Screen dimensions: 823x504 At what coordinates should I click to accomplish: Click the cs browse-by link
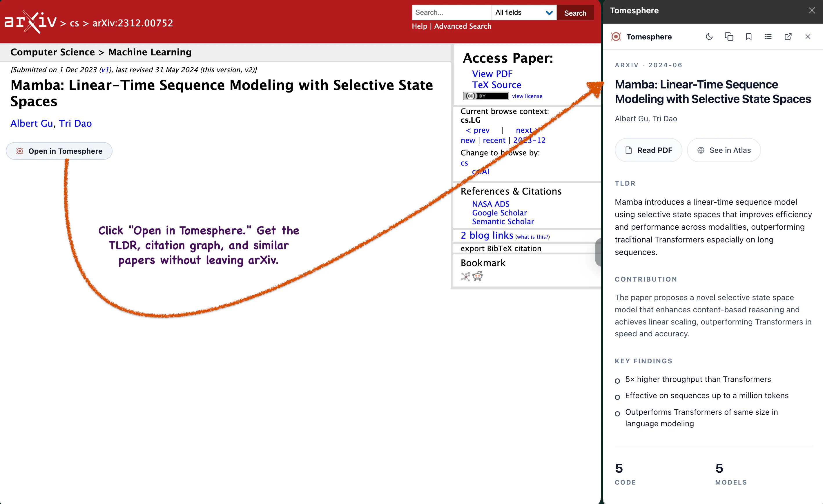point(464,163)
